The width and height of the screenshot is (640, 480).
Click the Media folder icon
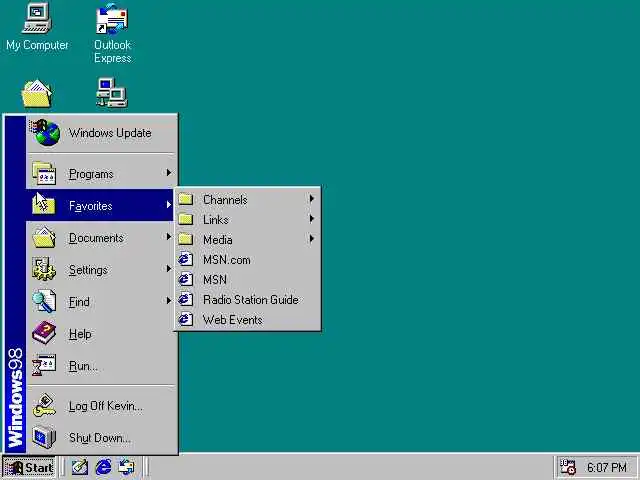pos(186,239)
